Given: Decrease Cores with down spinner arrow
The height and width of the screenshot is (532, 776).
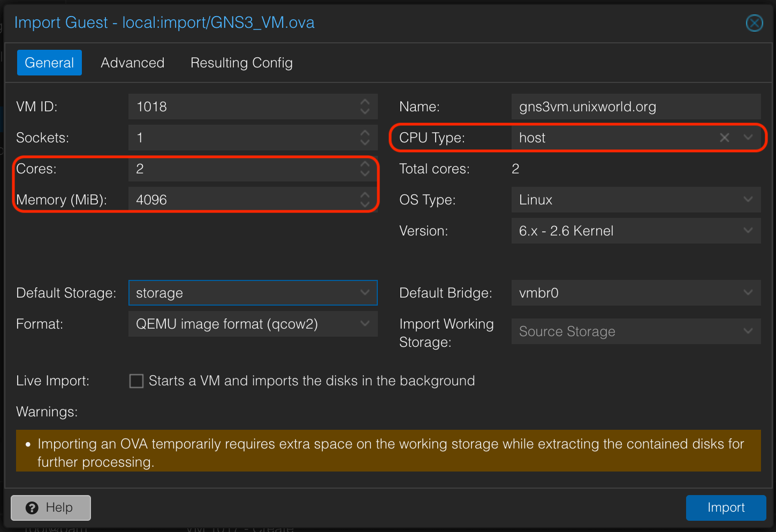Looking at the screenshot, I should [x=365, y=174].
